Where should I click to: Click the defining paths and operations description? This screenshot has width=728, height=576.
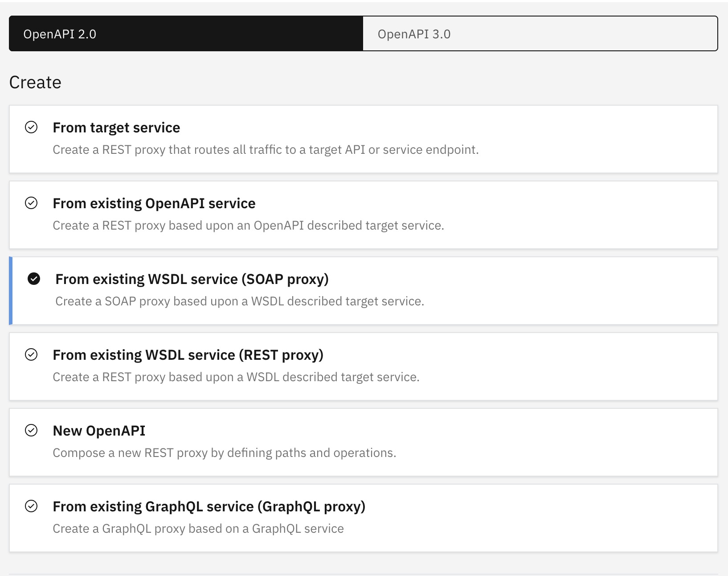[224, 453]
